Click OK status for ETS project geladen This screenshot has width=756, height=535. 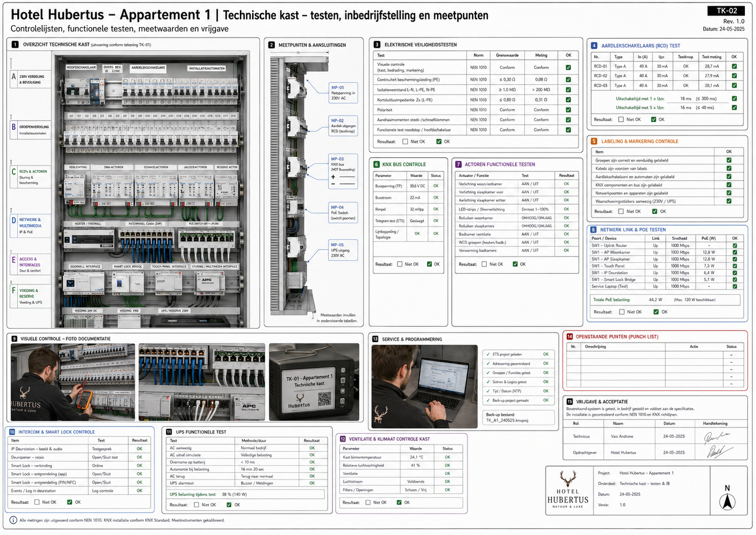546,354
